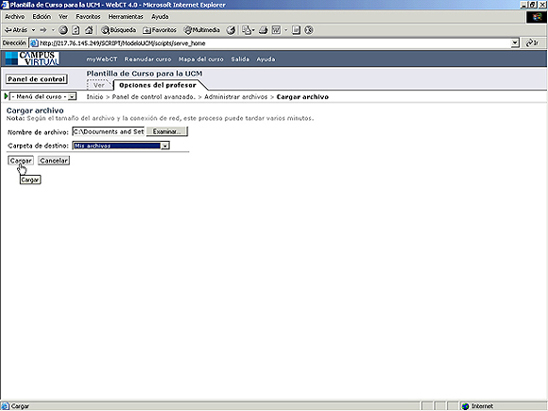Click the Cargar archivo breadcrumb text

pyautogui.click(x=302, y=97)
